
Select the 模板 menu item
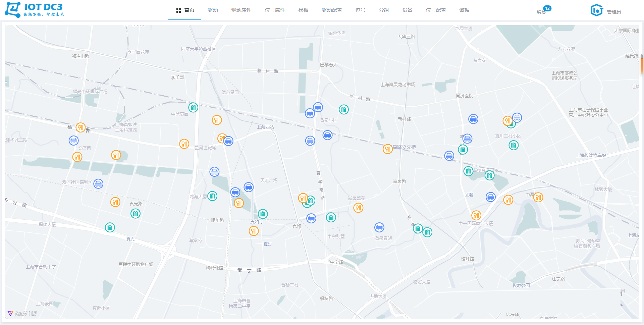[303, 10]
